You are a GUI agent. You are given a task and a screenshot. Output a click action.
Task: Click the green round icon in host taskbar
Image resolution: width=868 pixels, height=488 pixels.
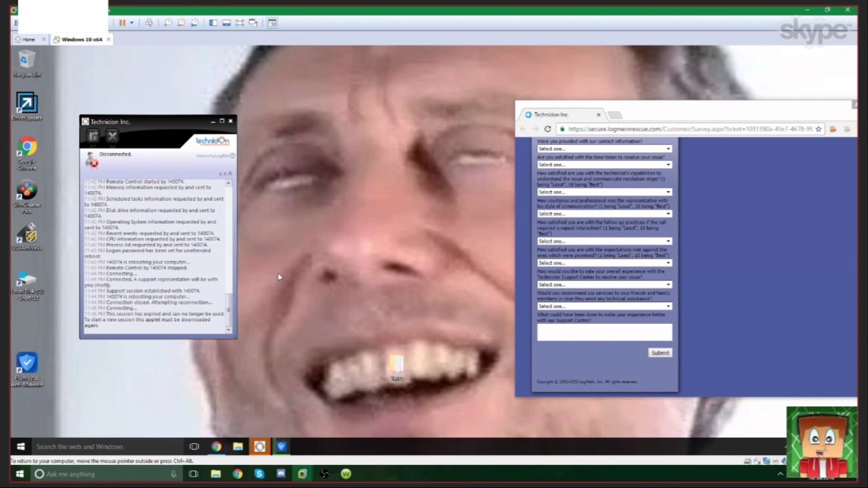(346, 474)
